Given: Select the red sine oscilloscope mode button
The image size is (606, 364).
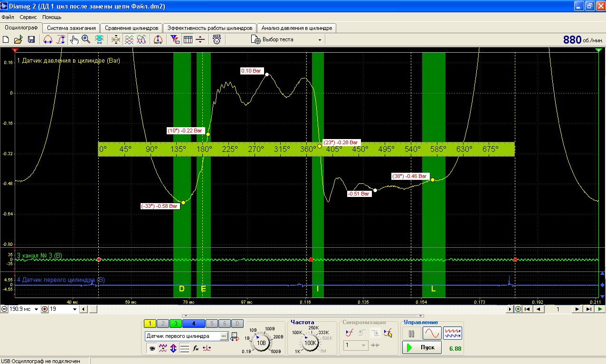Looking at the screenshot, I should 432,333.
